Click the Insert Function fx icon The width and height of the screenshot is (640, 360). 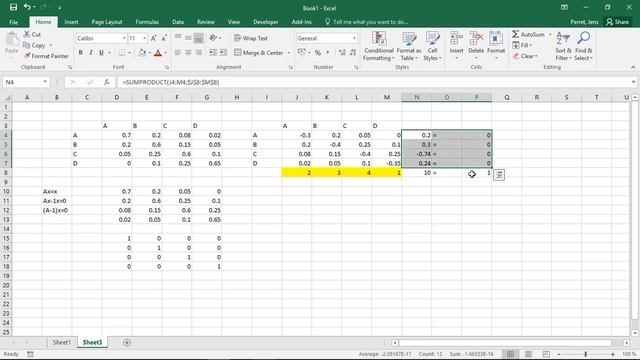tap(106, 82)
